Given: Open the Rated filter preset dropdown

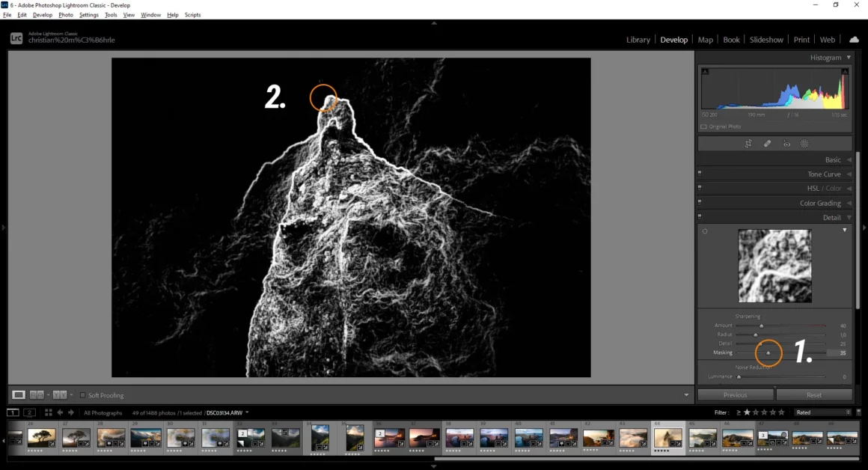Looking at the screenshot, I should [823, 412].
